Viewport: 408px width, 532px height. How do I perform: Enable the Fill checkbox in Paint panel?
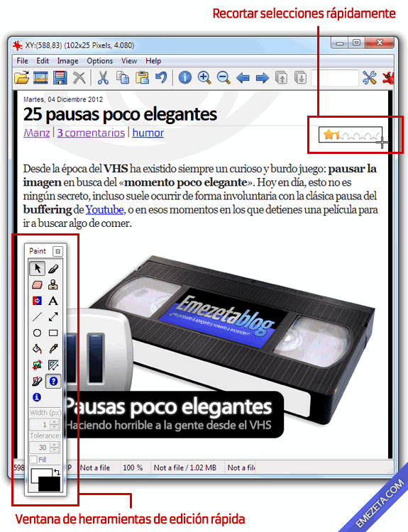(x=33, y=460)
